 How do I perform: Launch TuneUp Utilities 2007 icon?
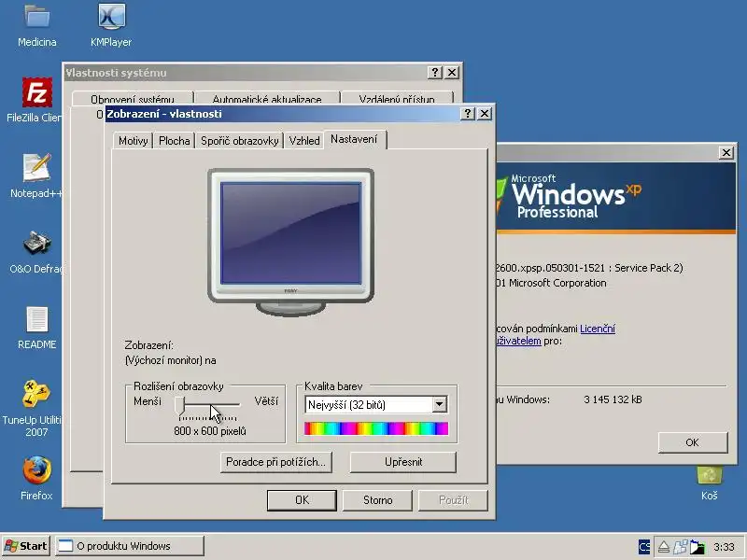pyautogui.click(x=36, y=394)
